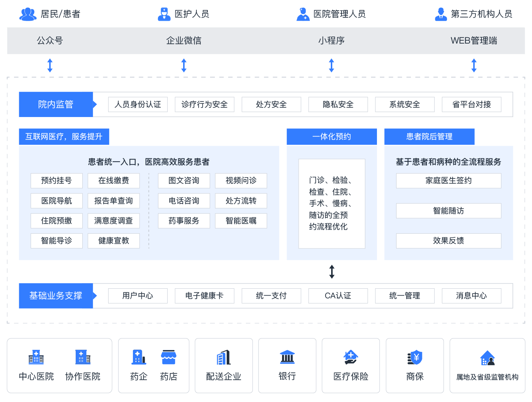This screenshot has height=402, width=532.
Task: Click the 医疗保险 shield cross icon
Action: (350, 357)
